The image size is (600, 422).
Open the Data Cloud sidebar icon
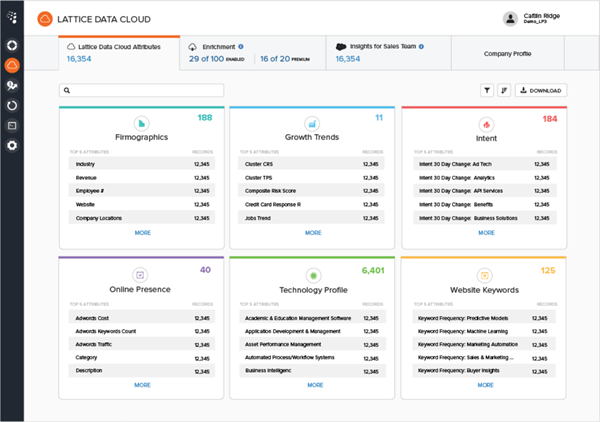pyautogui.click(x=12, y=65)
